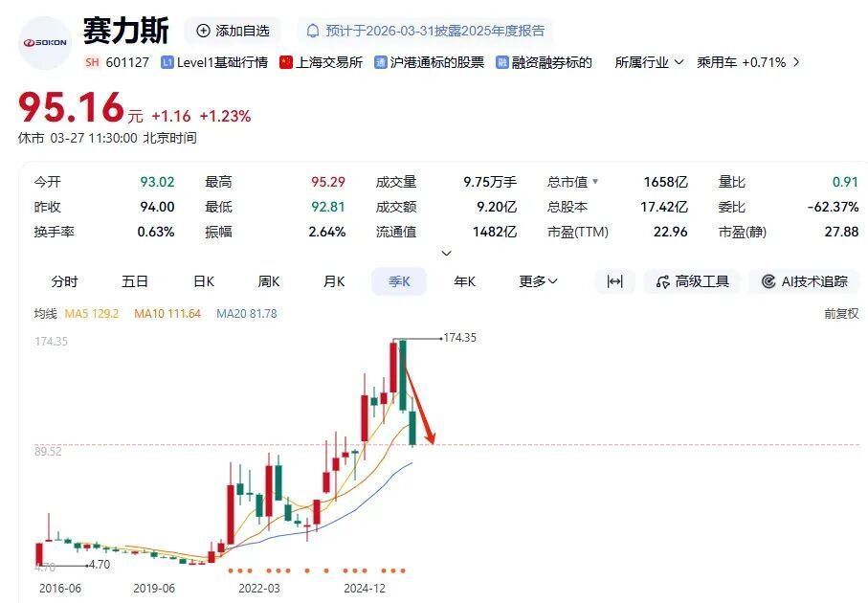Screen dimensions: 868x603
Task: Open AI technical tracking (AI技术追踪)
Action: pos(768,281)
